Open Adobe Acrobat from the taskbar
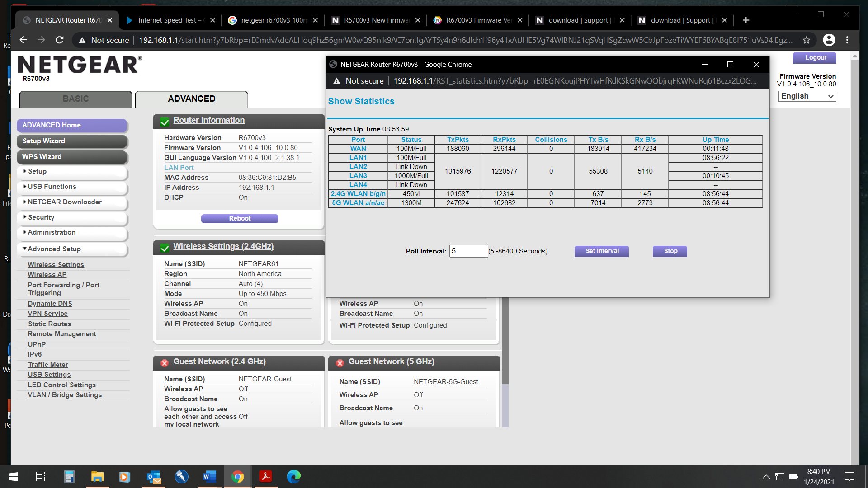The width and height of the screenshot is (868, 488). 266,476
